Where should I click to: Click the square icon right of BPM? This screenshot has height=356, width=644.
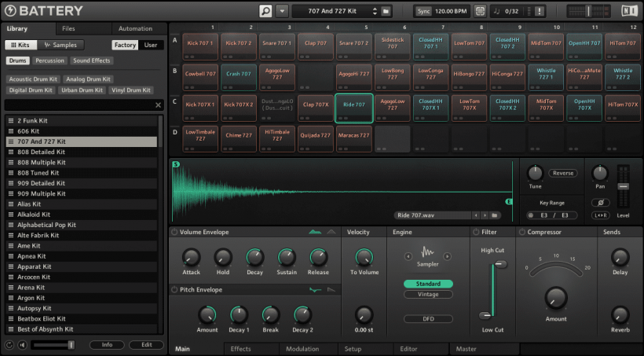tap(480, 11)
